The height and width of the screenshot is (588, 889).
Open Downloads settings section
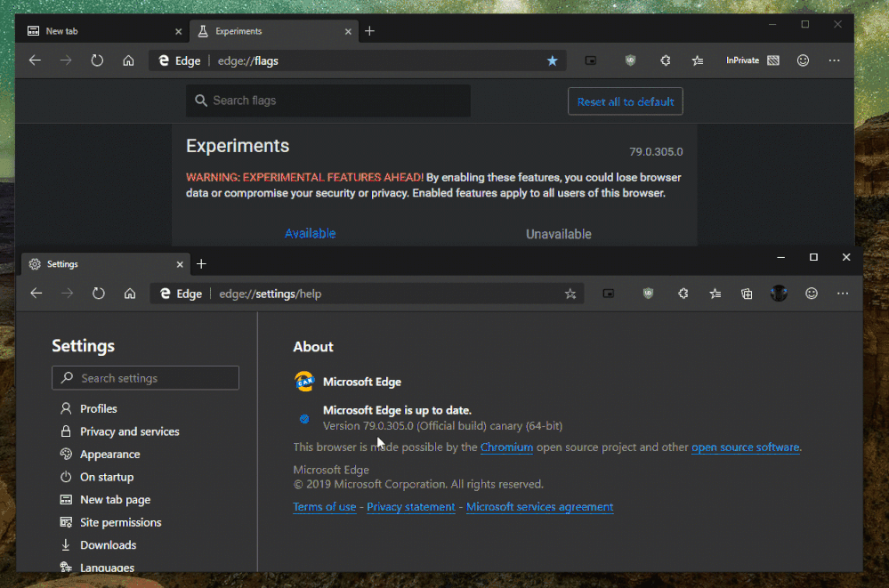click(x=98, y=545)
